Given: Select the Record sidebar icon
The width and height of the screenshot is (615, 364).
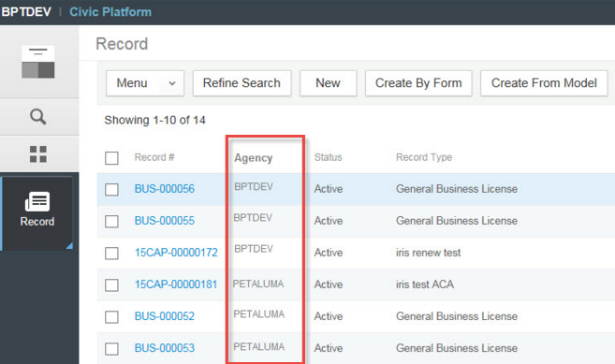Looking at the screenshot, I should click(37, 210).
